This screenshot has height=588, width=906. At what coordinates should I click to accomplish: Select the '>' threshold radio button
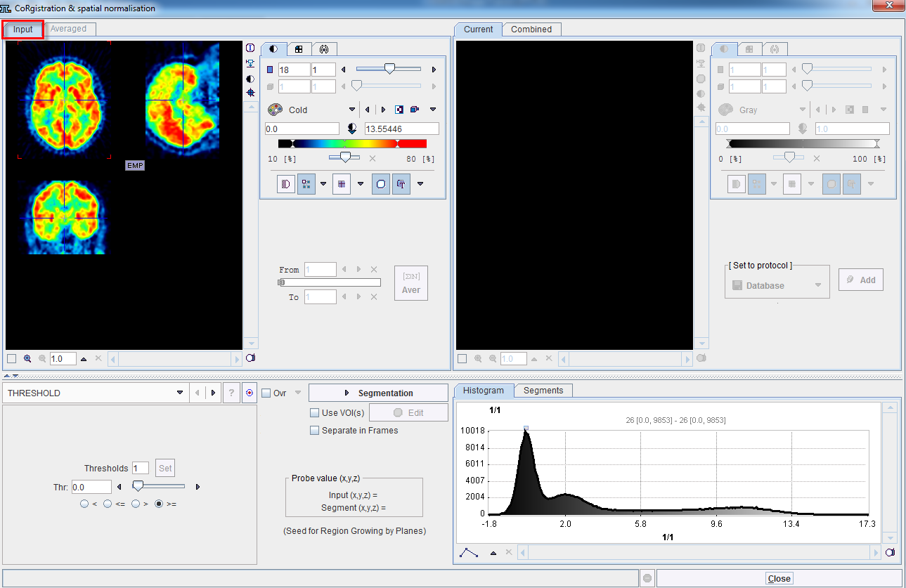(x=136, y=504)
